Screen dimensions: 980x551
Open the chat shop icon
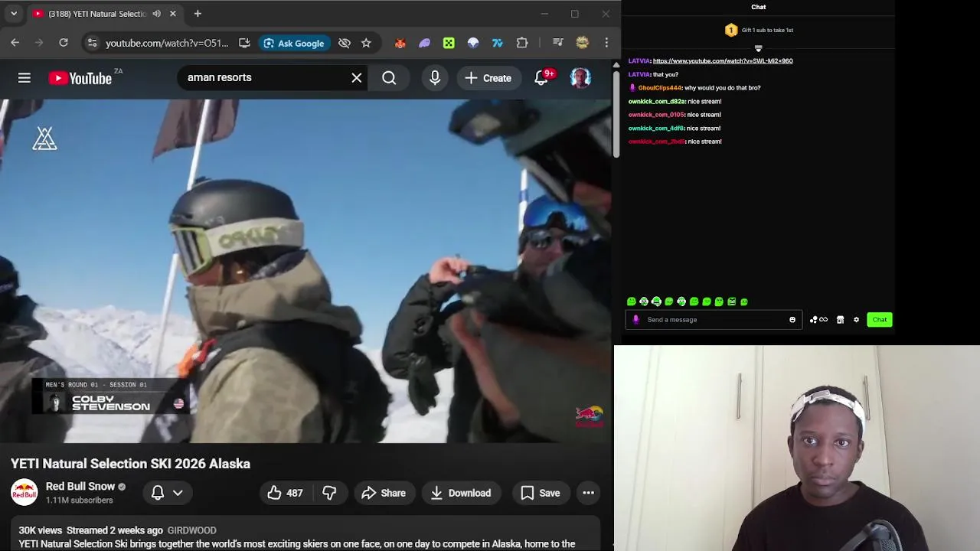(840, 320)
